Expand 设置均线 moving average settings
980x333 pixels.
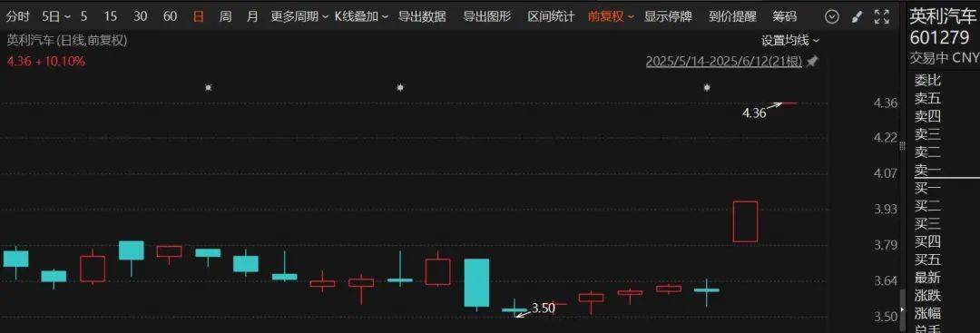(x=790, y=41)
